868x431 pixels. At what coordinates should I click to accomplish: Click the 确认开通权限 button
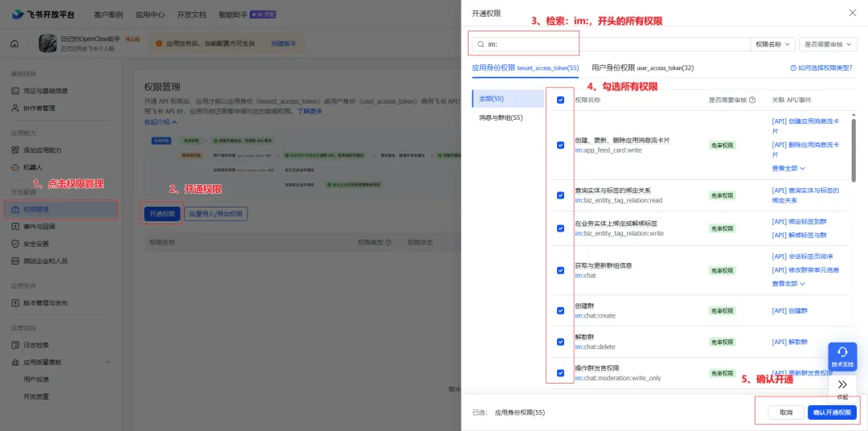pyautogui.click(x=832, y=413)
